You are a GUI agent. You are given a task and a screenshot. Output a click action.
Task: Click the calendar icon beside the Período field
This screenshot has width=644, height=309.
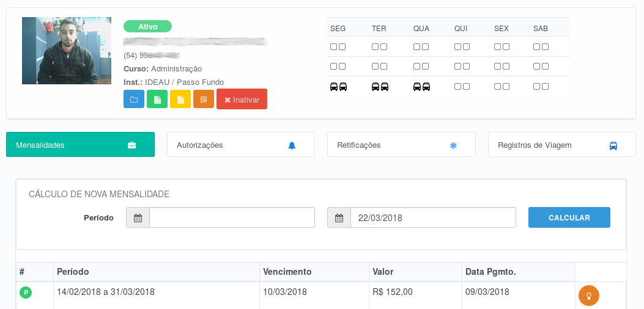pyautogui.click(x=138, y=218)
